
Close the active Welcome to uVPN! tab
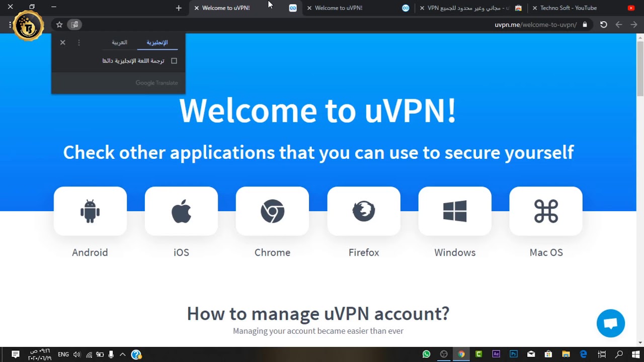pyautogui.click(x=197, y=8)
